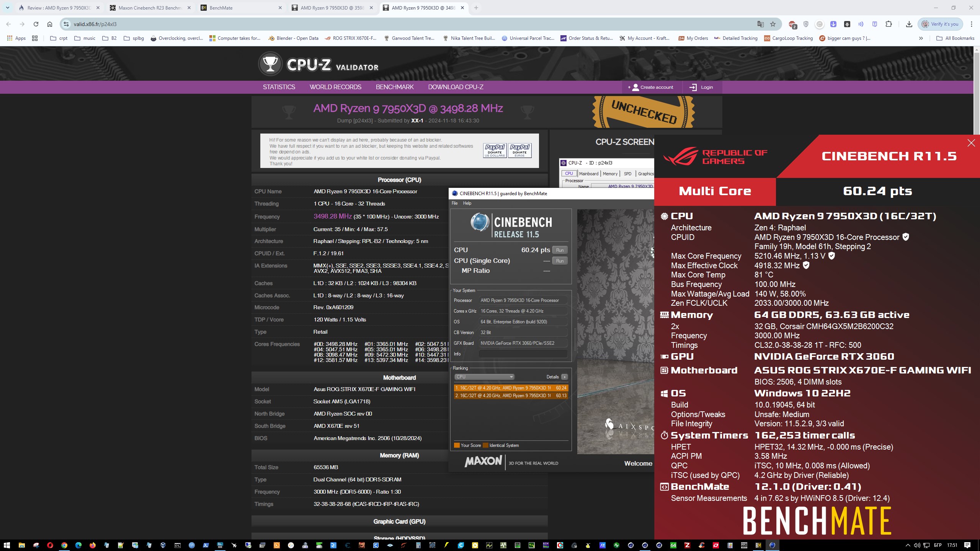Open the Chrome extensions puzzle icon
980x551 pixels.
click(x=889, y=24)
